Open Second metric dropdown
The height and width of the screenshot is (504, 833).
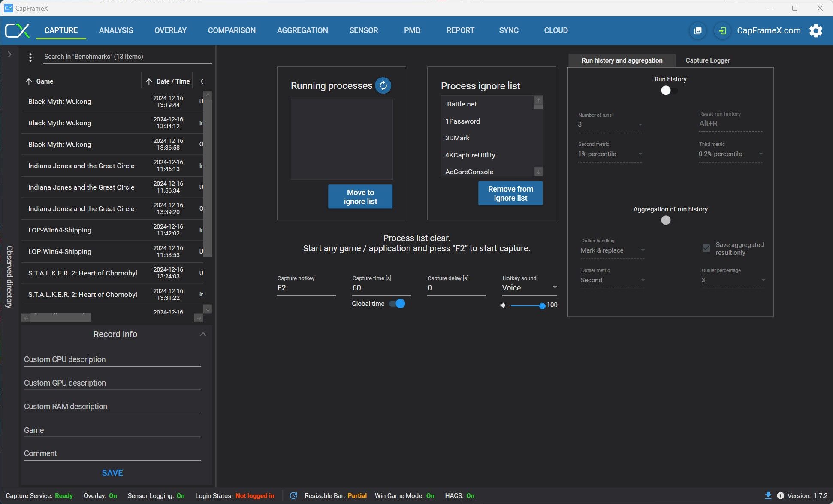click(x=610, y=154)
